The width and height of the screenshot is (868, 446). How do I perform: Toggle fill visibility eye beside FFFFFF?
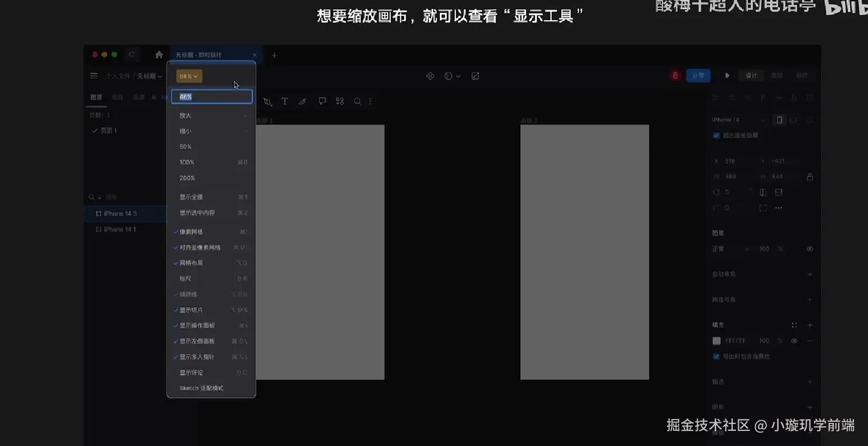[794, 341]
